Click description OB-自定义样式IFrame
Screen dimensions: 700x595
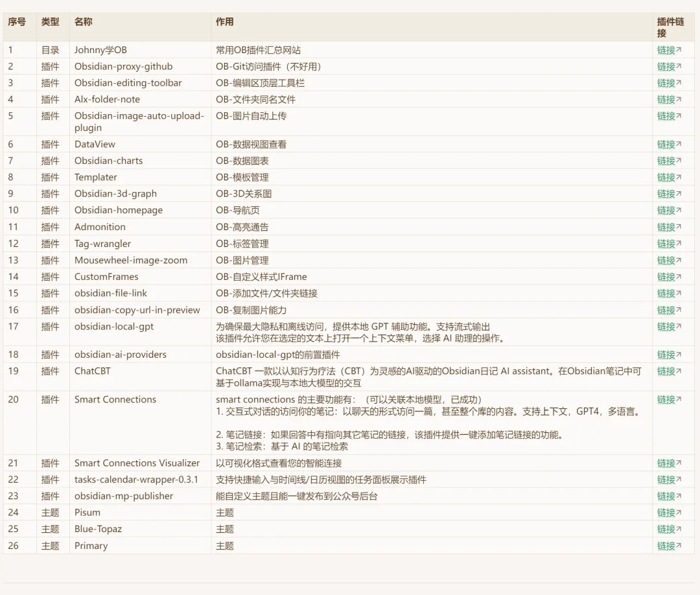pyautogui.click(x=261, y=277)
